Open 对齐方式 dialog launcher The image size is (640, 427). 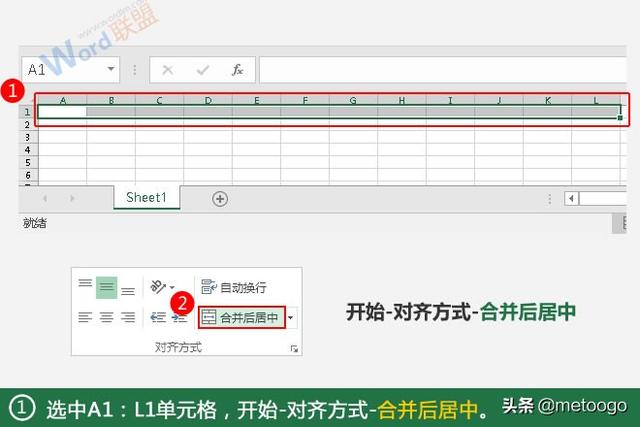(294, 349)
